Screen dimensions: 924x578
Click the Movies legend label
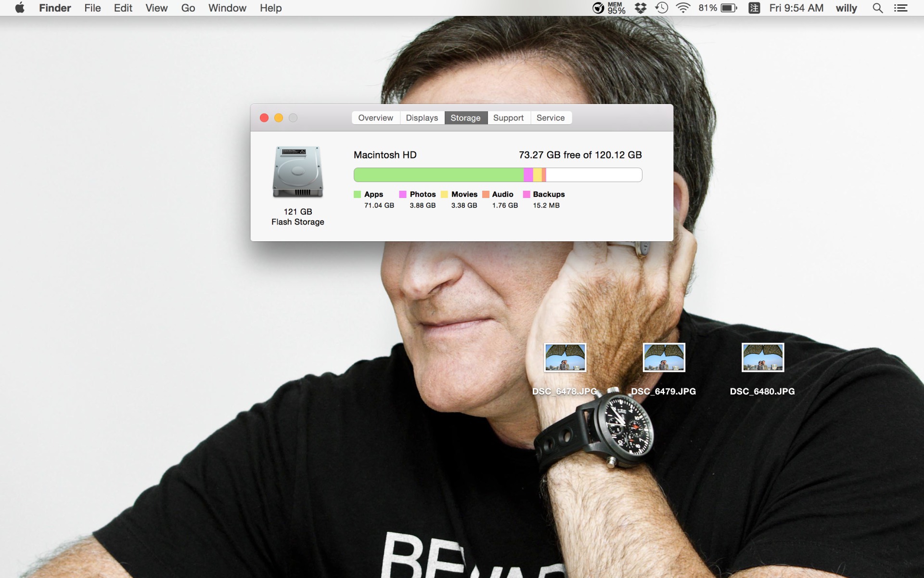[x=464, y=195]
